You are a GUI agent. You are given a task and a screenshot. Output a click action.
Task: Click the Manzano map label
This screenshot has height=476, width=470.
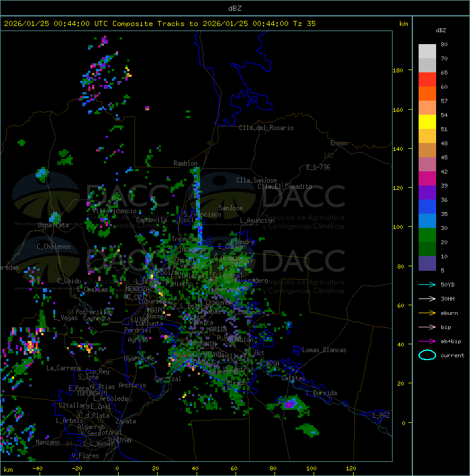(x=47, y=442)
